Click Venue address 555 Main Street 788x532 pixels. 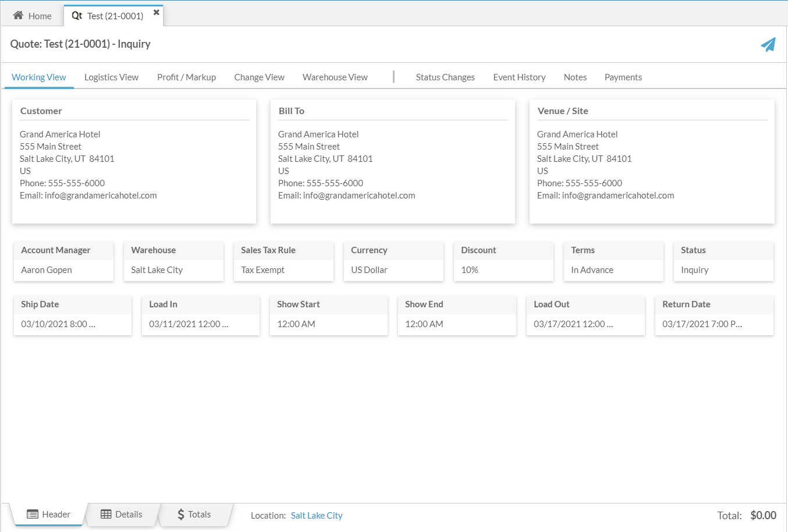click(x=568, y=147)
